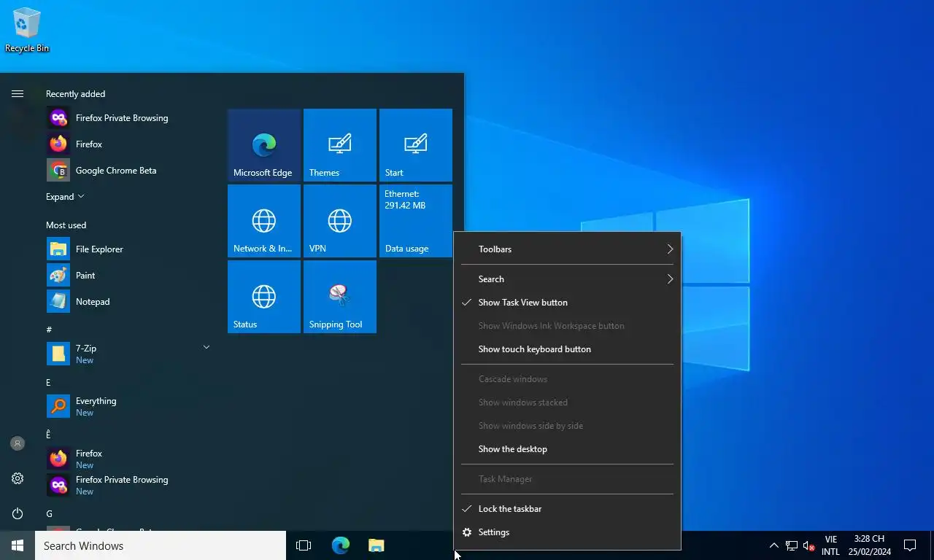
Task: Click the Start menu hamburger icon
Action: coord(18,93)
